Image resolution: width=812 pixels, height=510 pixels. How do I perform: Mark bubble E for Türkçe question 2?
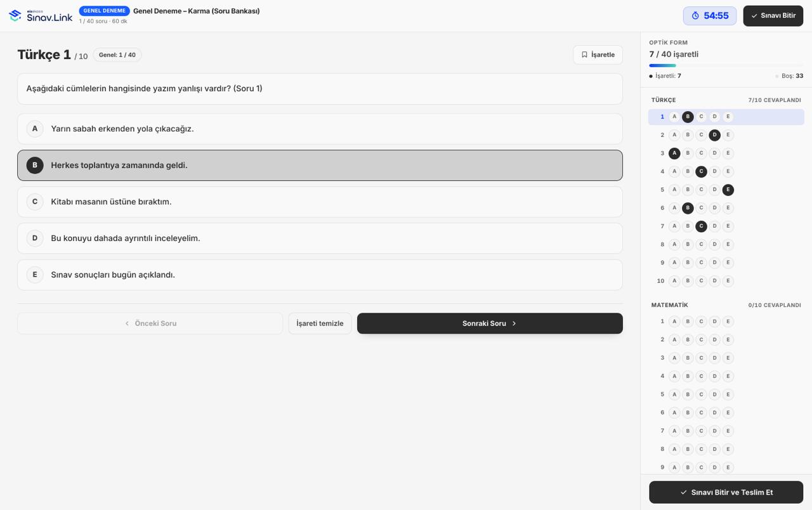728,135
